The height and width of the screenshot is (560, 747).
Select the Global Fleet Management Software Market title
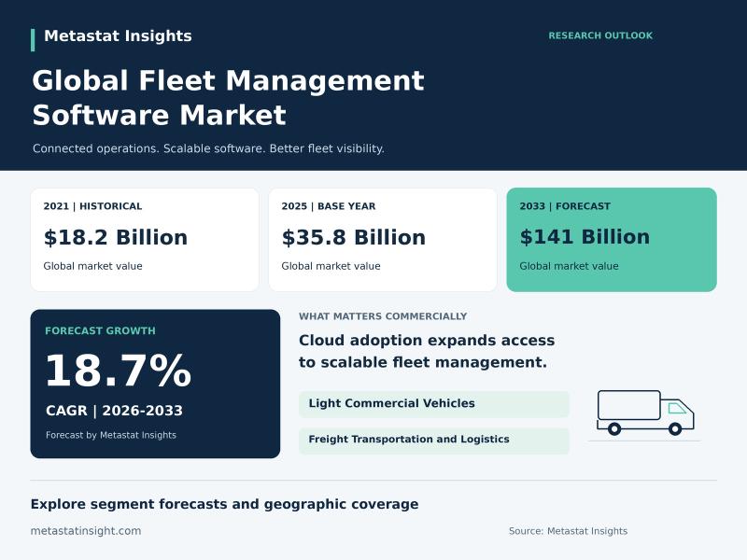pos(228,97)
